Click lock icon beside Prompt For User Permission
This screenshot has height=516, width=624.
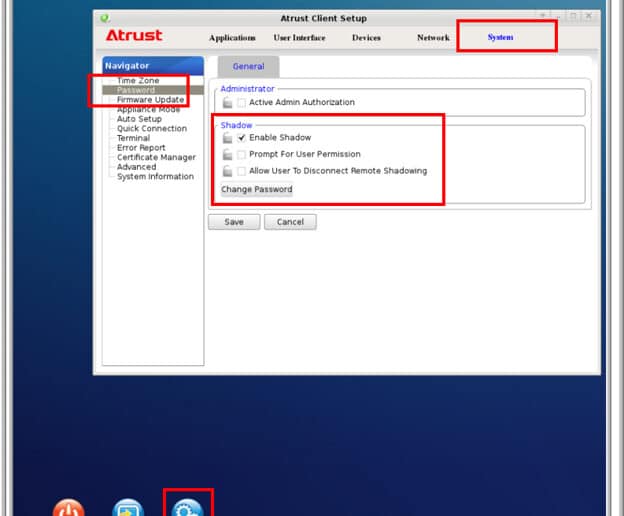tap(227, 154)
